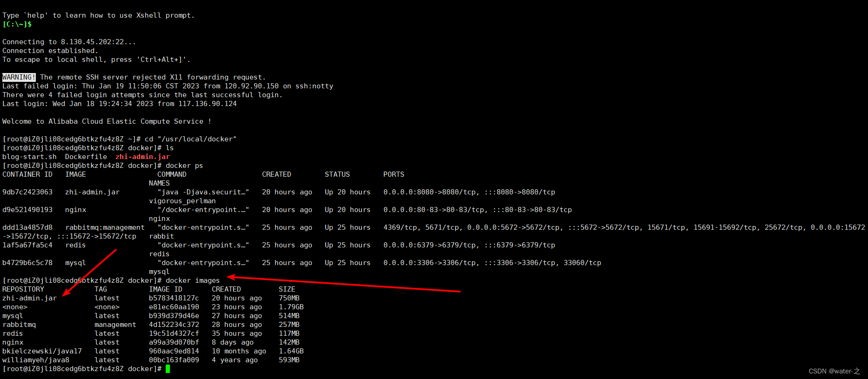Select container name 'vigorous_perlman'
Screen dimensions: 868x379
[x=182, y=201]
